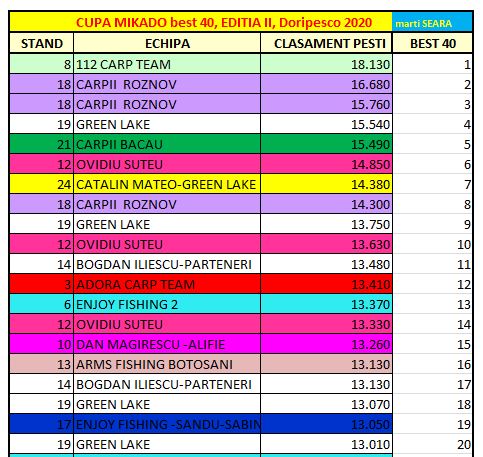Click the value 13.330
This screenshot has width=483, height=457.
(326, 324)
